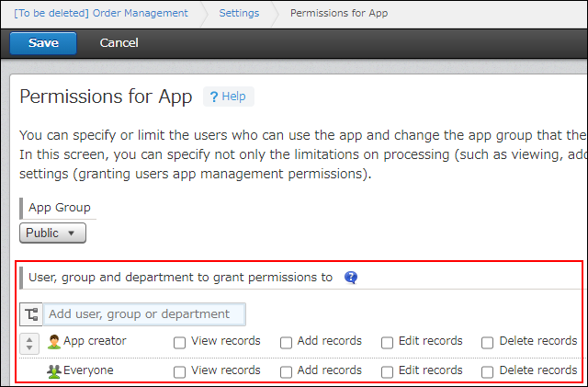Open the organization tree picker icon

[31, 314]
